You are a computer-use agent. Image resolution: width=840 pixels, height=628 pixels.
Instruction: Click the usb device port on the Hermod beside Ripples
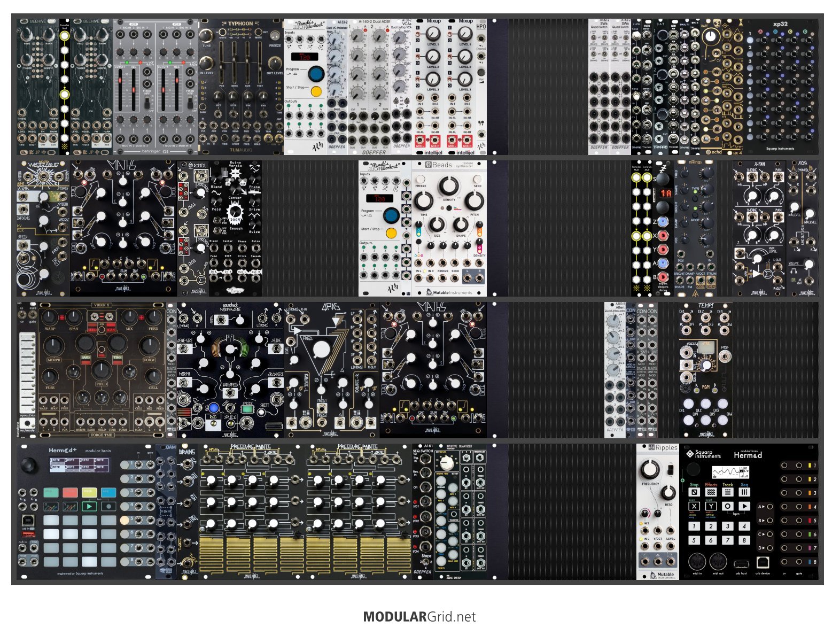(763, 563)
